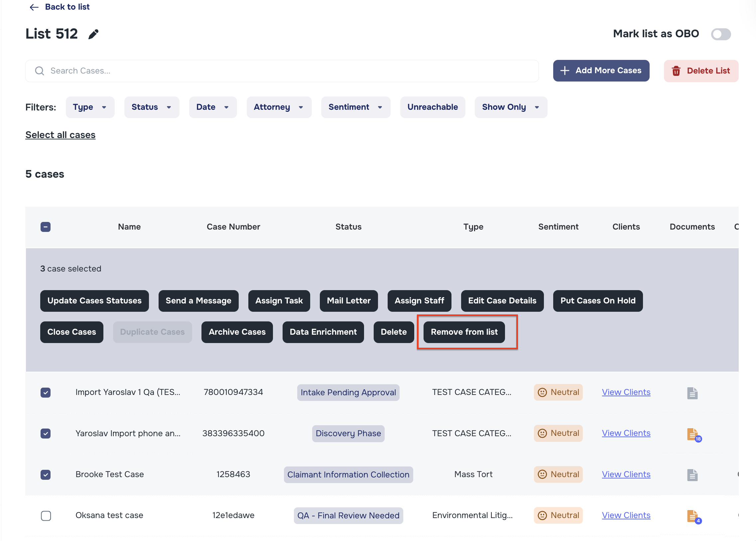This screenshot has width=756, height=541.
Task: Click the trash icon inside Delete List button
Action: [x=677, y=71]
